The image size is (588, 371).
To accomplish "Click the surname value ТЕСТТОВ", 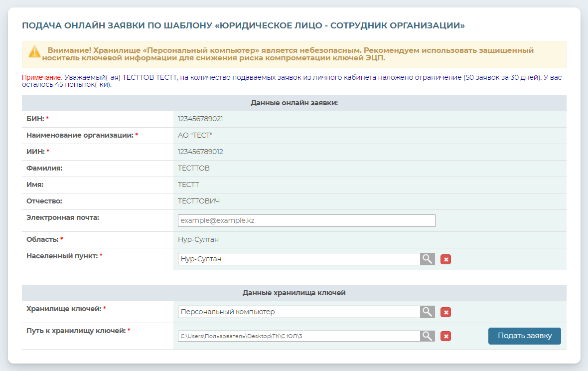I will (194, 168).
